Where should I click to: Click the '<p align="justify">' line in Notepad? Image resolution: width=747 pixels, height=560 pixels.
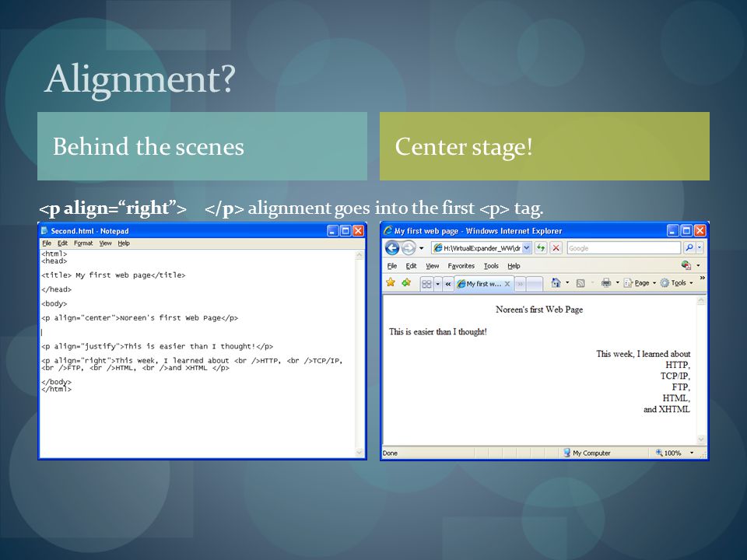pyautogui.click(x=157, y=347)
